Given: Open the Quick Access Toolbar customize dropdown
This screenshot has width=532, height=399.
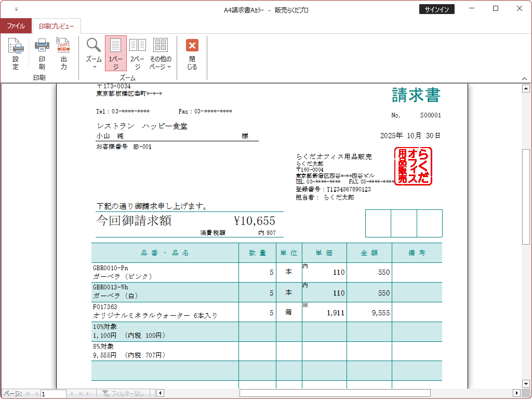Looking at the screenshot, I should pyautogui.click(x=16, y=9).
